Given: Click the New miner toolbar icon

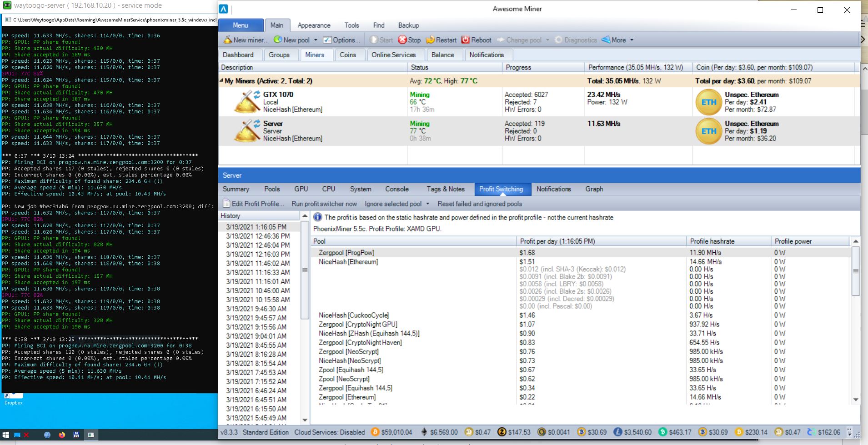Looking at the screenshot, I should (x=228, y=40).
